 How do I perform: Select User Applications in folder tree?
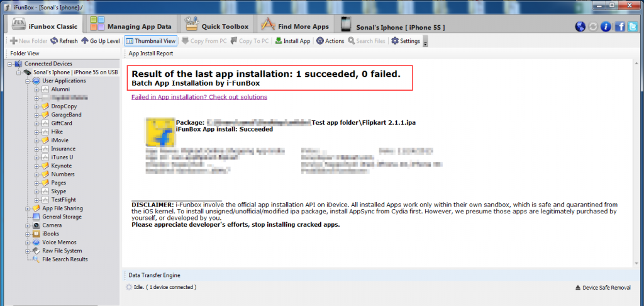[x=64, y=81]
